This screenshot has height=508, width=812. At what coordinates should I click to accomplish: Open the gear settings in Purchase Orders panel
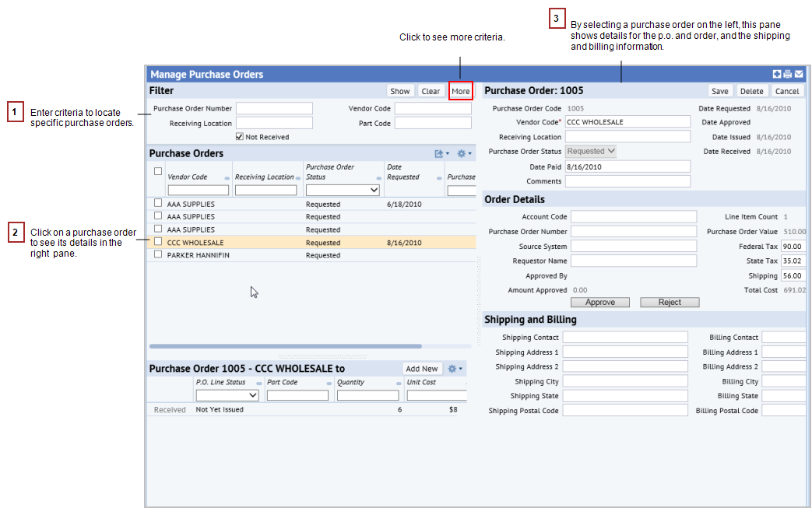pyautogui.click(x=462, y=153)
